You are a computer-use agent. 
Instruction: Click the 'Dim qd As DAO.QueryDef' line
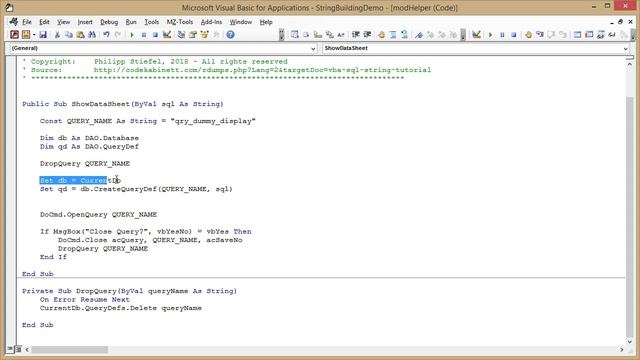click(89, 147)
